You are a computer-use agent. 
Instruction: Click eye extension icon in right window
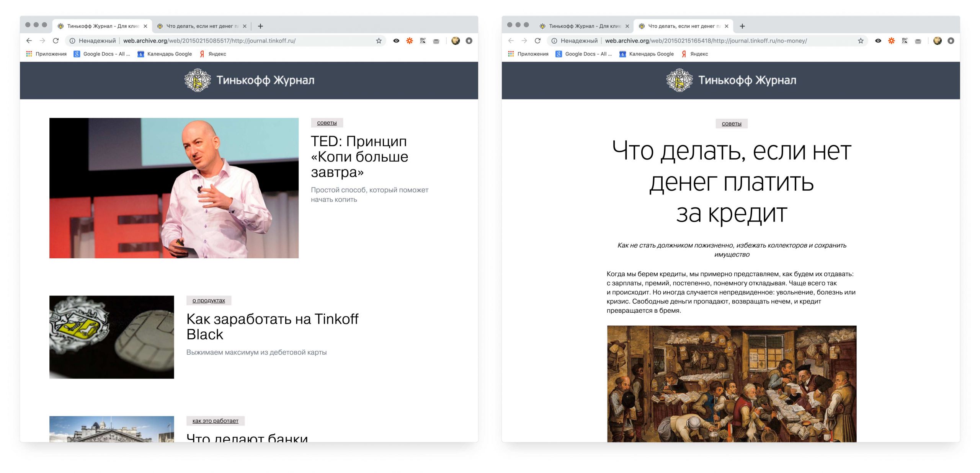click(878, 41)
